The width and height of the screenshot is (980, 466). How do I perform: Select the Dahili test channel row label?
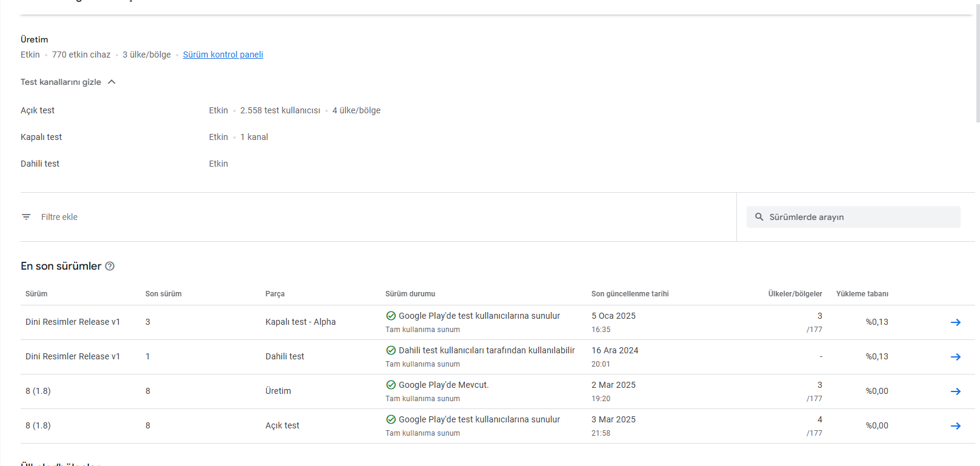click(40, 164)
